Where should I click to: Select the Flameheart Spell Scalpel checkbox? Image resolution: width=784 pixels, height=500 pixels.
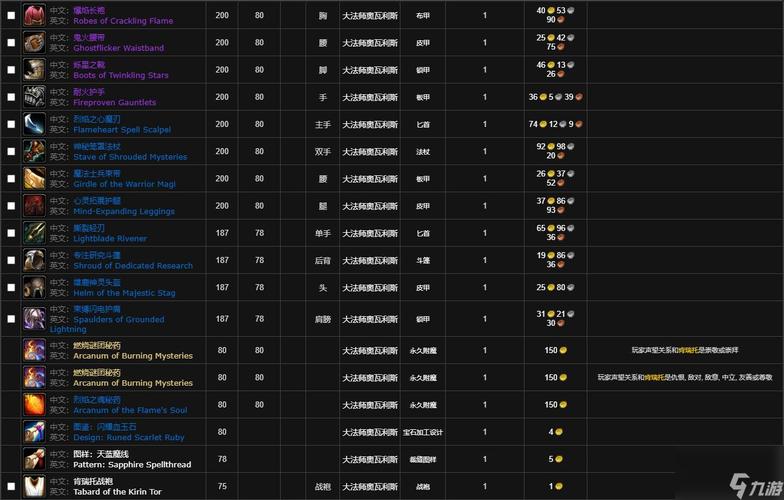tap(11, 124)
